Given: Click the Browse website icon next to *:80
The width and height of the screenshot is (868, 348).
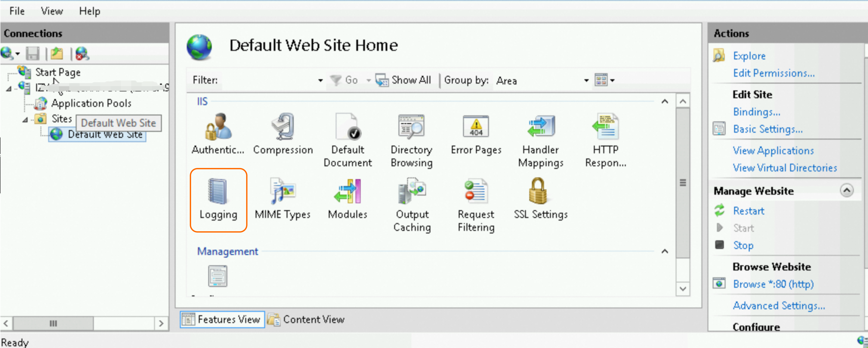Looking at the screenshot, I should coord(719,284).
